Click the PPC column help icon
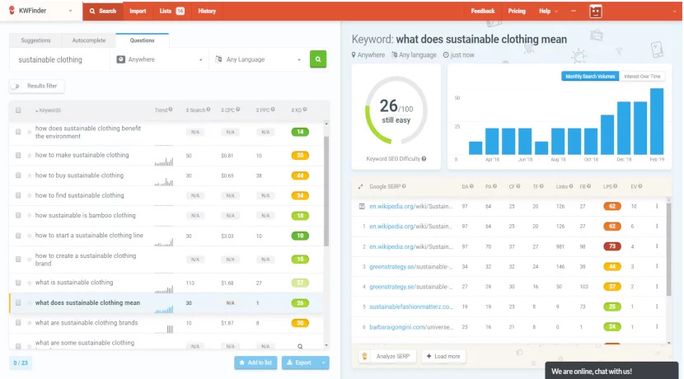The height and width of the screenshot is (379, 684). [273, 109]
